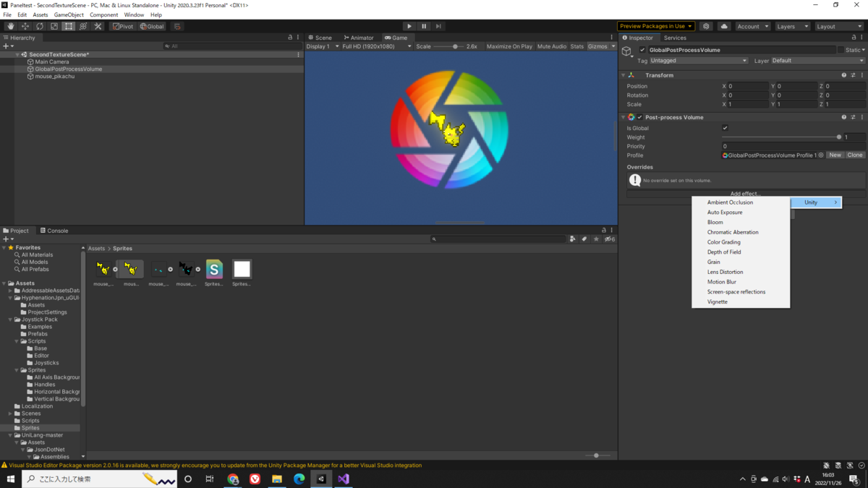This screenshot has width=868, height=488.
Task: Click the Add effect button
Action: tap(745, 194)
